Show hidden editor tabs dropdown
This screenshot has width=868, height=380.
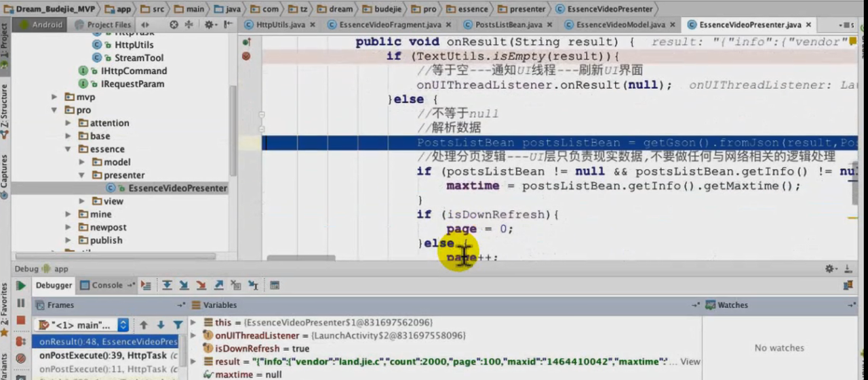tap(847, 25)
